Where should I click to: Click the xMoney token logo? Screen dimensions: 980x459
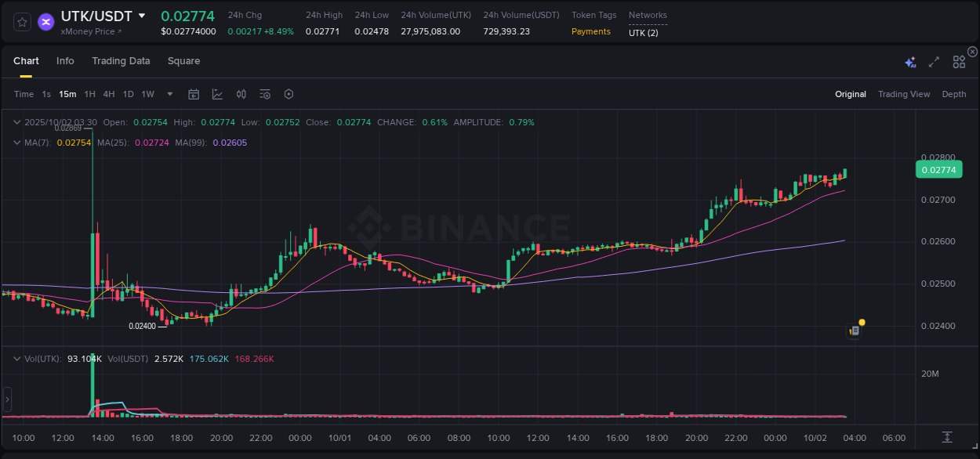45,22
